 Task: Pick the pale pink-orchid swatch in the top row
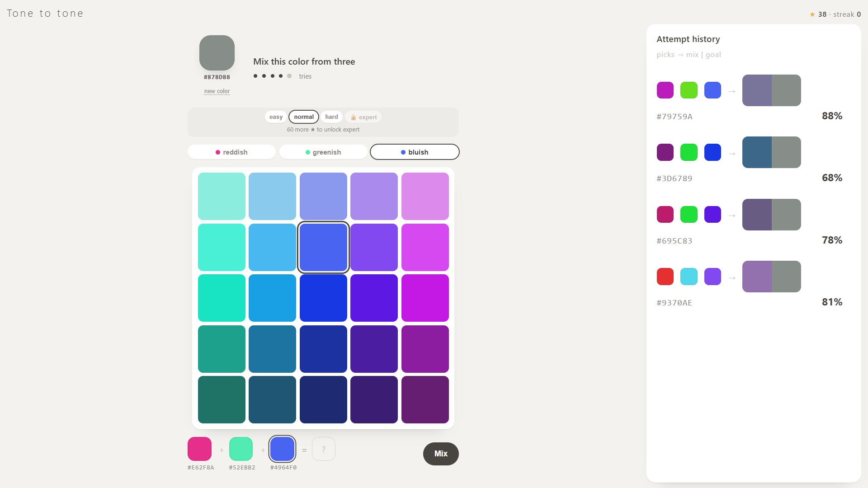425,196
